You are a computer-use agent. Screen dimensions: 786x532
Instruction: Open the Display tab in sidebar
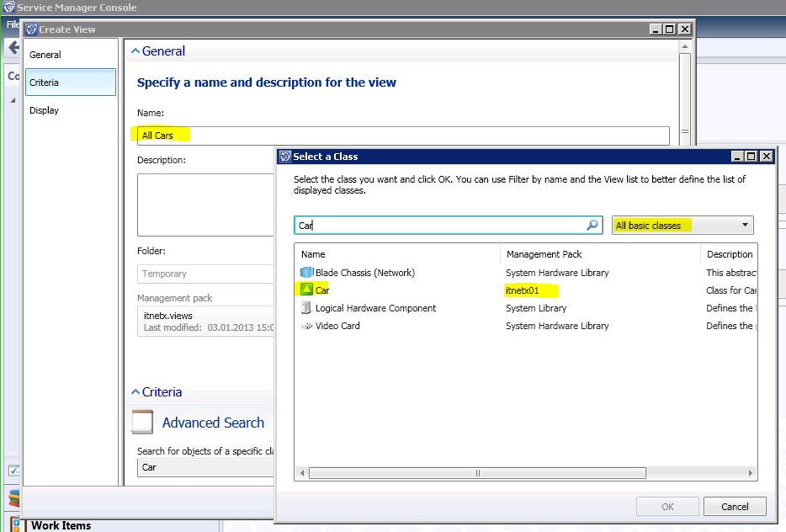click(45, 110)
